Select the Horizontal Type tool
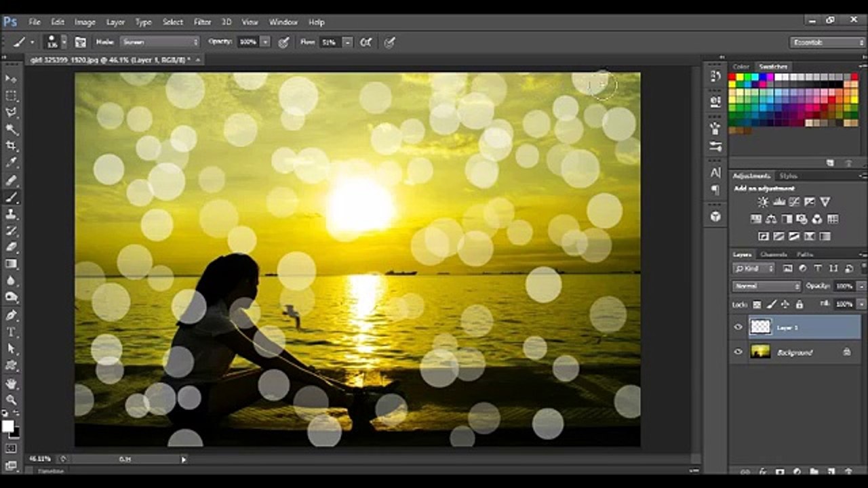 (x=12, y=332)
